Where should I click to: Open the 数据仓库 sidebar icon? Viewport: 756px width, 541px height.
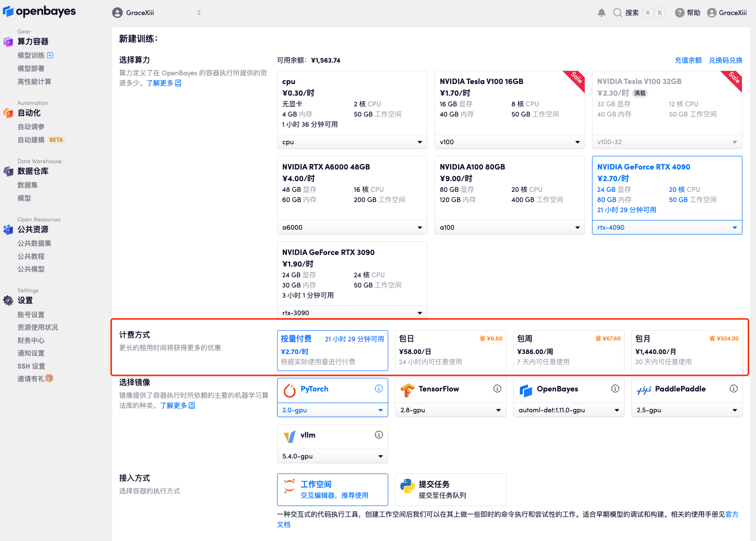[x=8, y=171]
